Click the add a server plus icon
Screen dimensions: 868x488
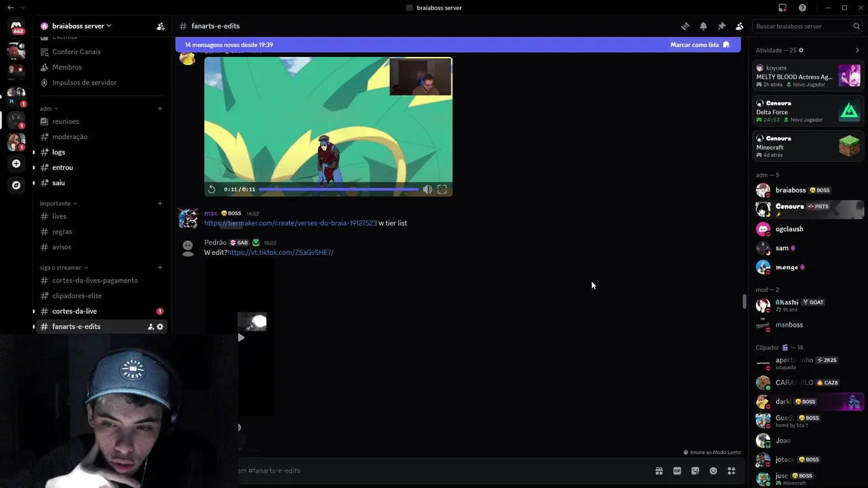point(16,163)
